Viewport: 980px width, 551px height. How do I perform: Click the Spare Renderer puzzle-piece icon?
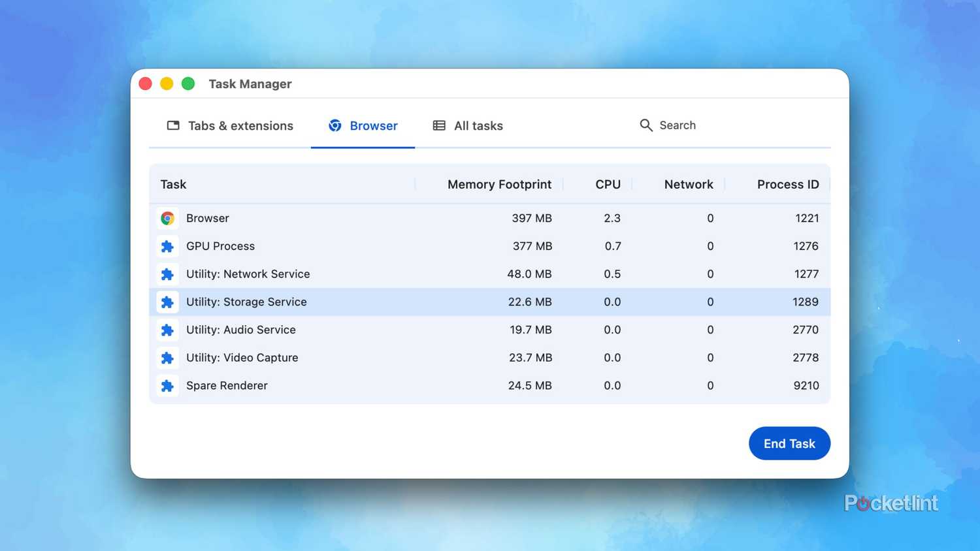167,386
